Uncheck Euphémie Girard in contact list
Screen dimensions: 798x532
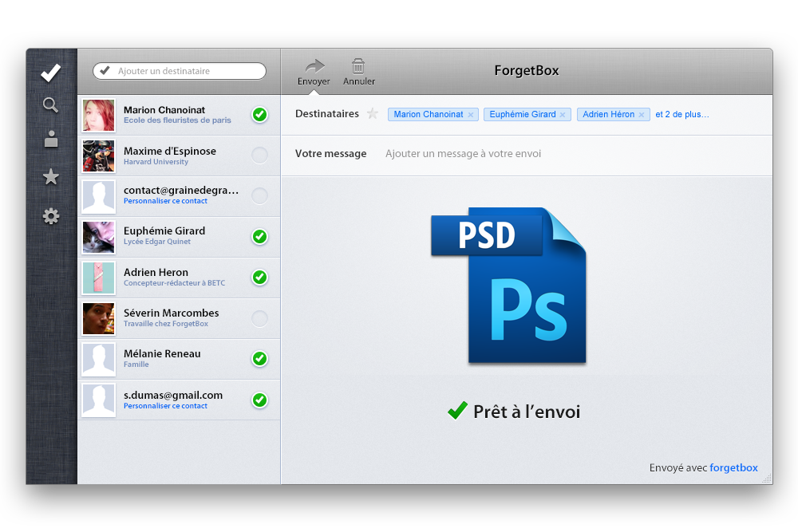259,237
